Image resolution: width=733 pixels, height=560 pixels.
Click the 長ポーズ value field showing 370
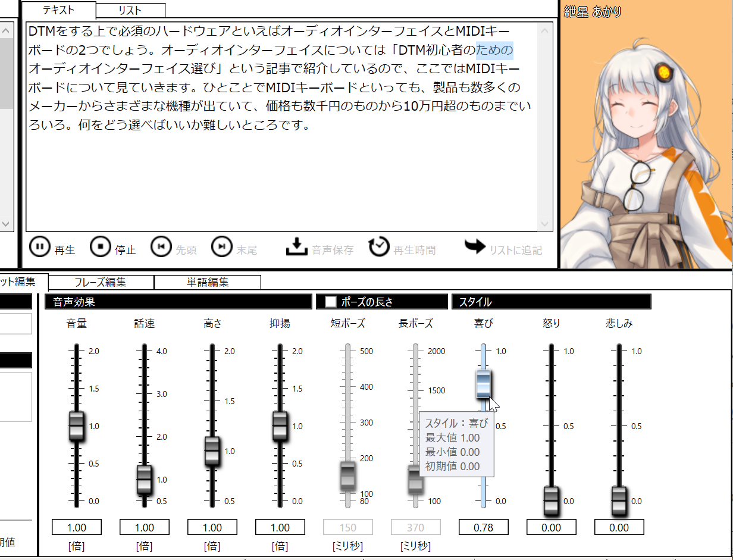click(416, 527)
